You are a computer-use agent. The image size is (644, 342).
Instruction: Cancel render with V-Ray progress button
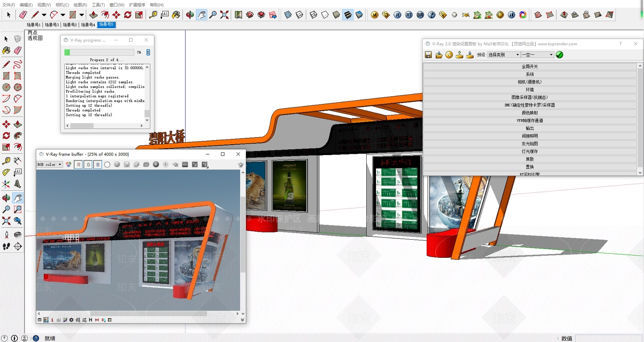click(148, 52)
